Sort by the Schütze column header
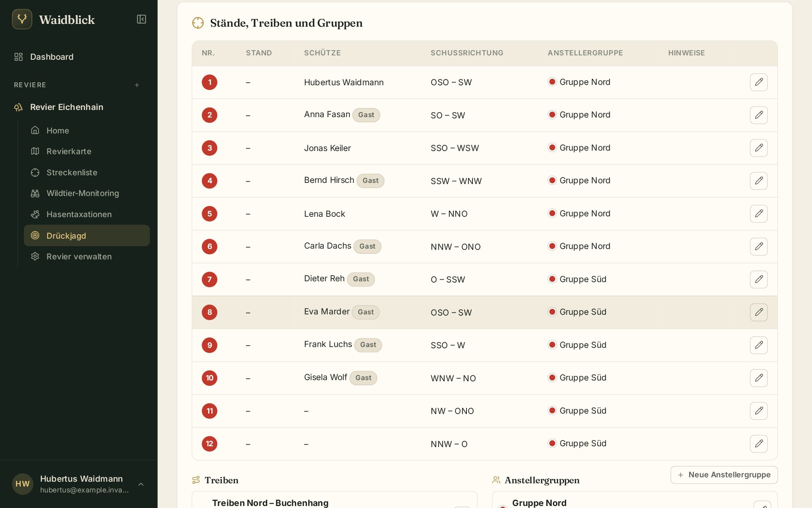Viewport: 812px width, 508px height. (322, 53)
